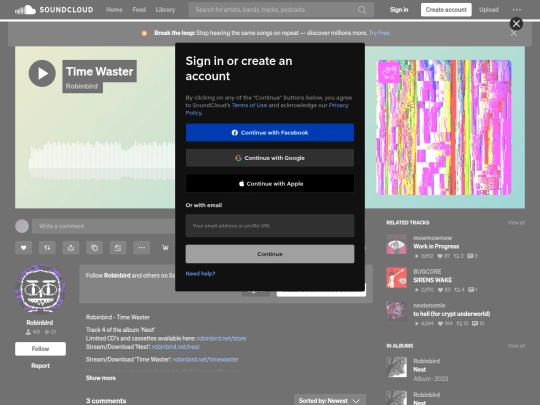Follow the Try Free link
This screenshot has width=540, height=405.
(x=379, y=33)
